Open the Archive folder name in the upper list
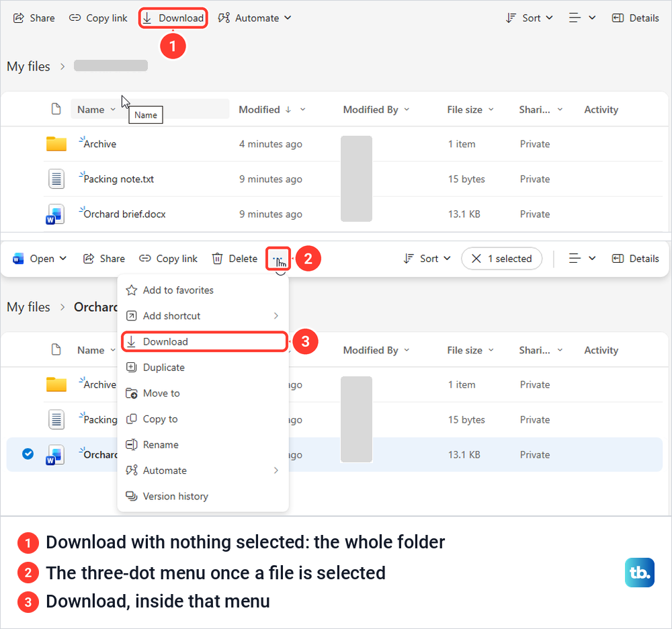The height and width of the screenshot is (629, 672). point(100,144)
